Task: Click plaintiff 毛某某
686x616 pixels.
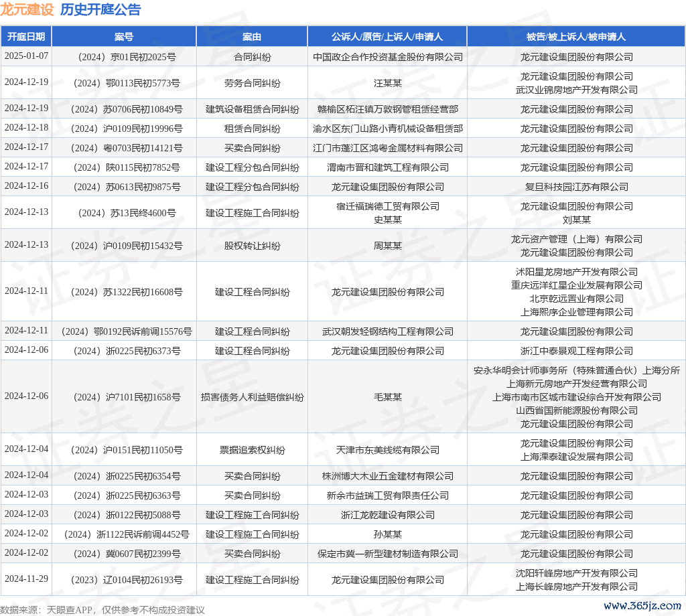Action: 388,398
